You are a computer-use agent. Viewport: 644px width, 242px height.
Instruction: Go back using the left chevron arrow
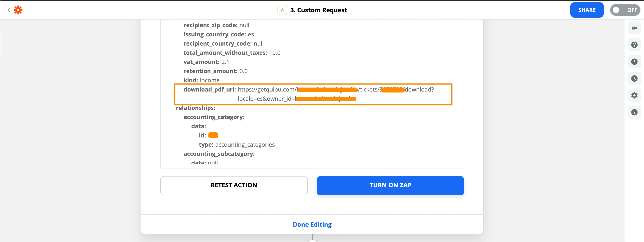click(x=9, y=10)
